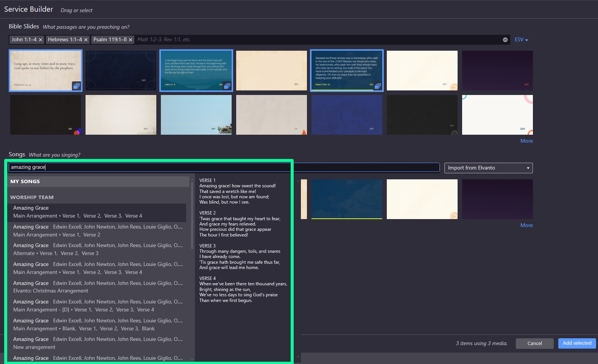
Task: Click the WORSHIP TEAM header
Action: (32, 197)
